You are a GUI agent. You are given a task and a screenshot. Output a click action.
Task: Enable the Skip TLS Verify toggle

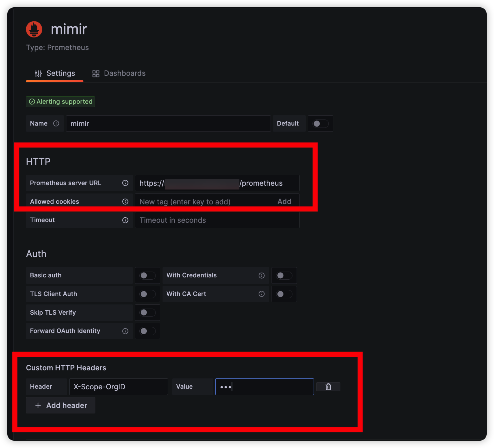147,313
